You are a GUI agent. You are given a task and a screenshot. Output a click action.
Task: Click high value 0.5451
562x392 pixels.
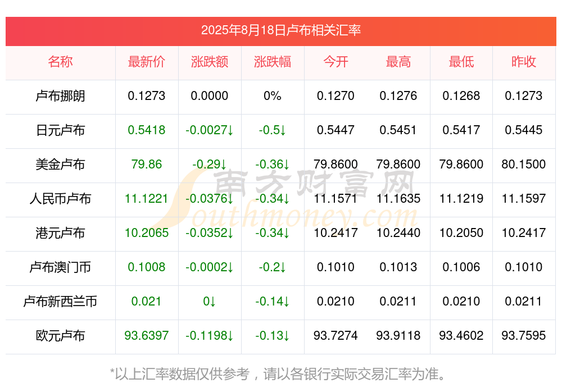pyautogui.click(x=398, y=130)
